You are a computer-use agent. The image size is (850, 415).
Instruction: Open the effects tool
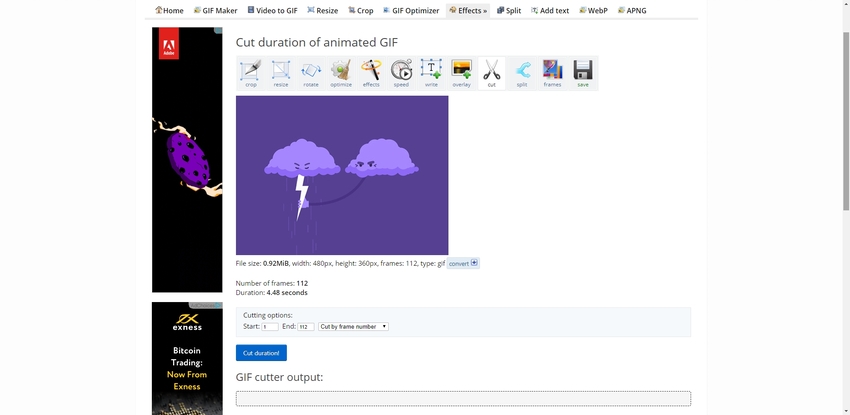371,72
